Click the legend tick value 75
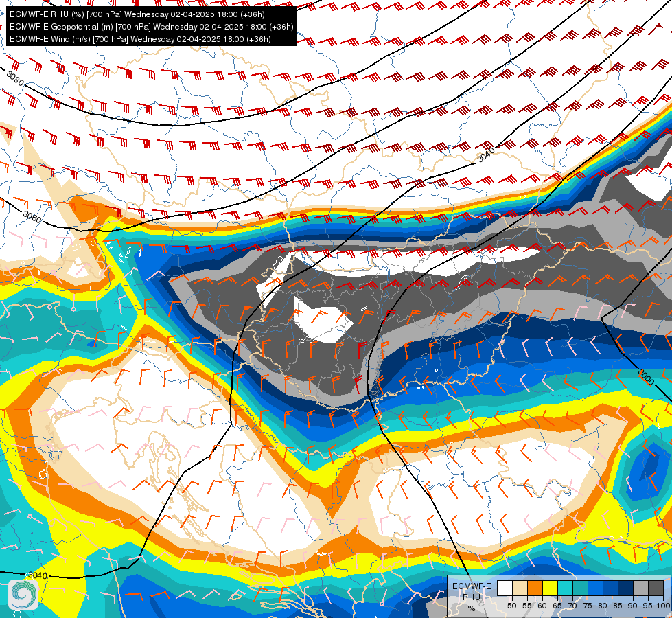 pyautogui.click(x=588, y=606)
